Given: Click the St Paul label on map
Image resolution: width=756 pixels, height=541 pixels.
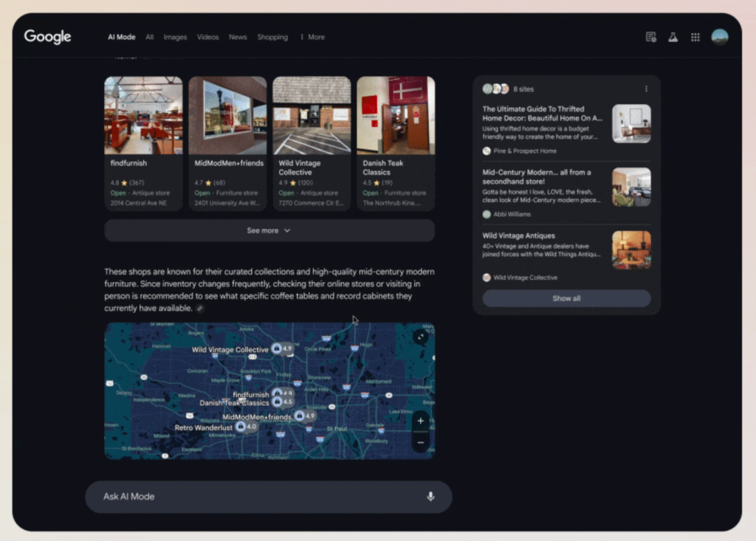Looking at the screenshot, I should click(x=337, y=429).
